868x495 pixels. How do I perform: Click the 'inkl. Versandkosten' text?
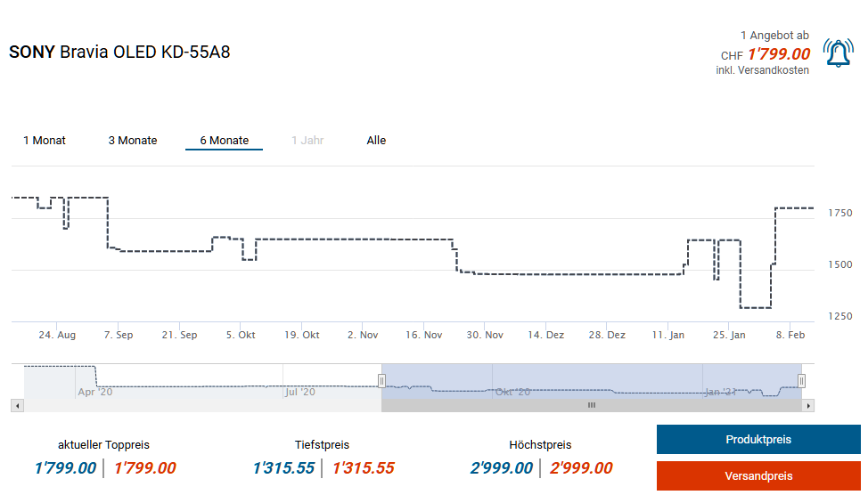tap(762, 70)
